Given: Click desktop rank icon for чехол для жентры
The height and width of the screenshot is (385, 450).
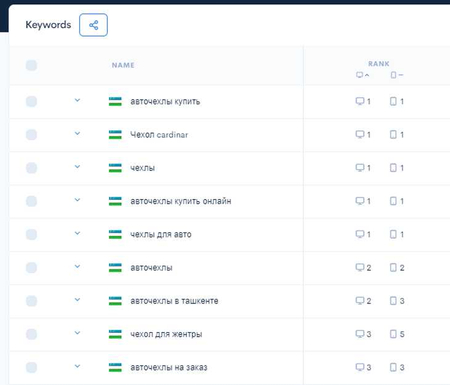Looking at the screenshot, I should 360,334.
